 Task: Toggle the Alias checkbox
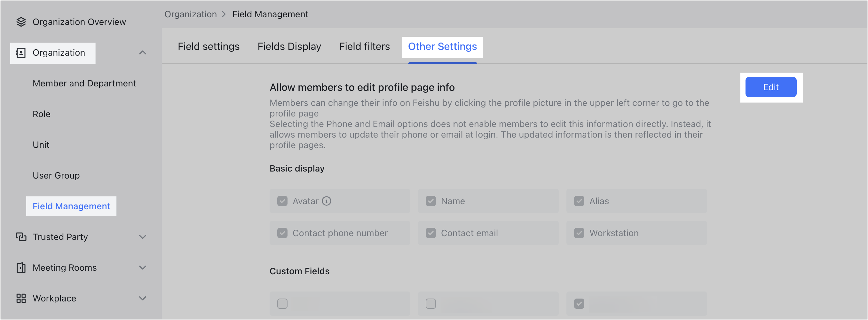[x=579, y=201]
